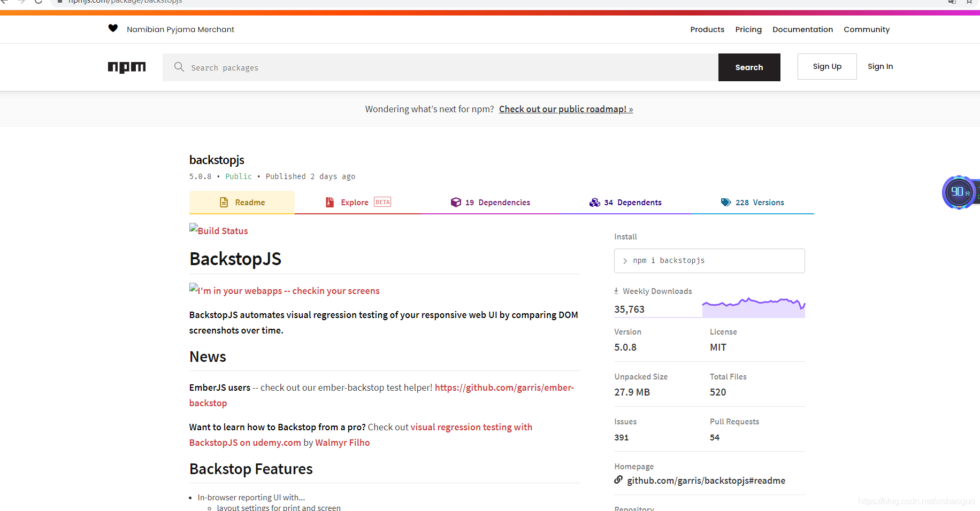Click the checkin your screens image link
Screen dimensions: 980x511
click(285, 290)
